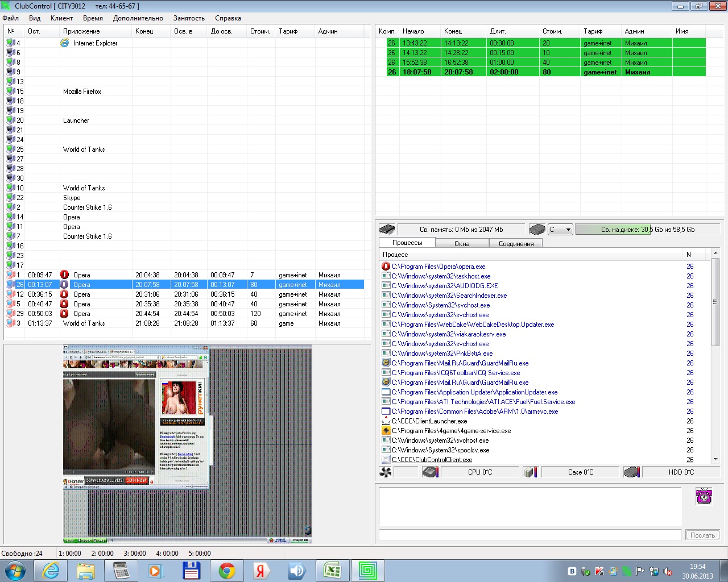Expand the drive C dropdown
728x582 pixels.
tap(568, 230)
